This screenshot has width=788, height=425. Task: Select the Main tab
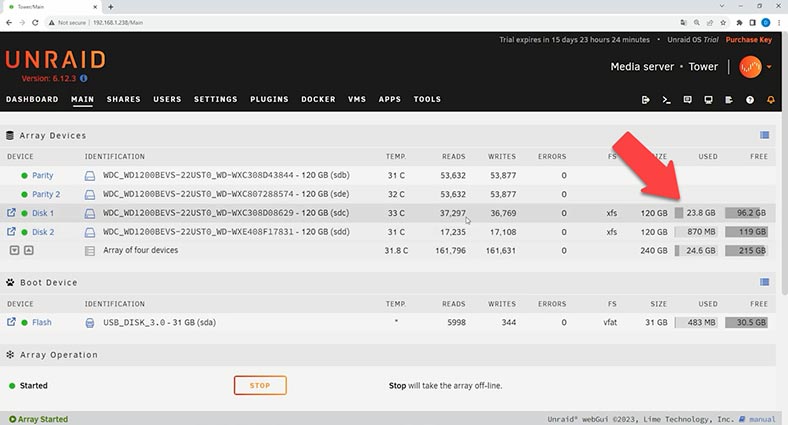click(x=82, y=99)
